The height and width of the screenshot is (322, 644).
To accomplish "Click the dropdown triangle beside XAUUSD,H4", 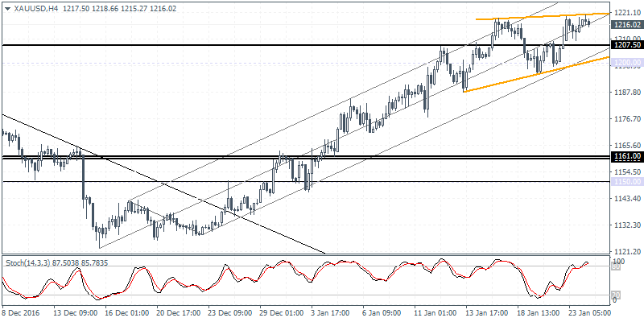I will pyautogui.click(x=6, y=6).
